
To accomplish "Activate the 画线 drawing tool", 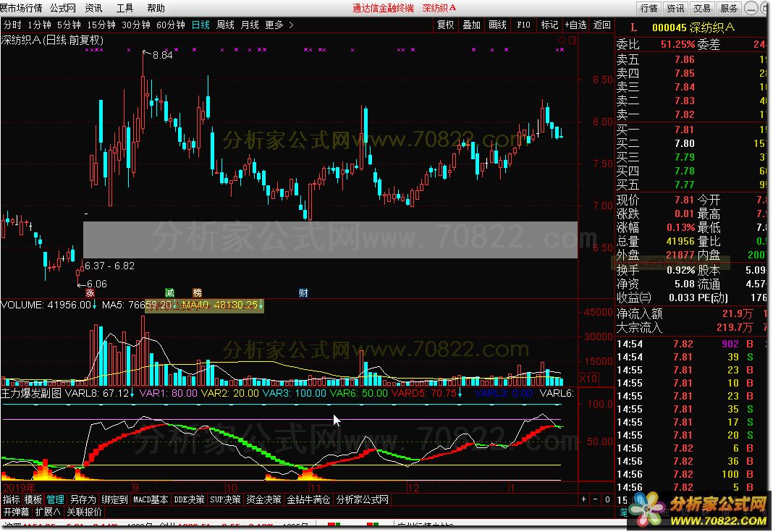I will click(x=497, y=25).
